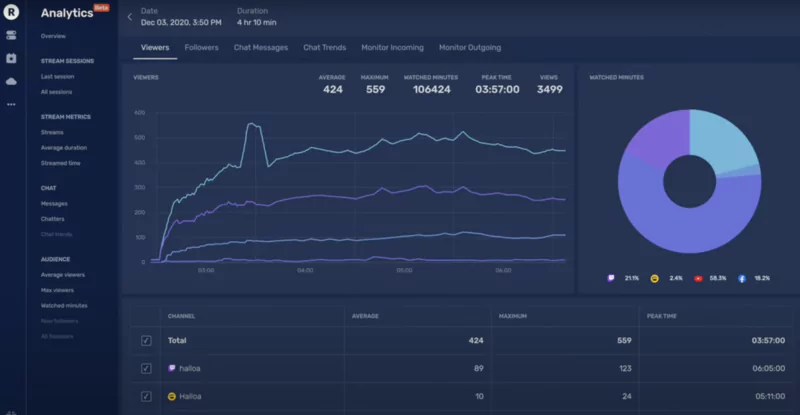Switch to the Monitor Incoming tab

[x=392, y=47]
